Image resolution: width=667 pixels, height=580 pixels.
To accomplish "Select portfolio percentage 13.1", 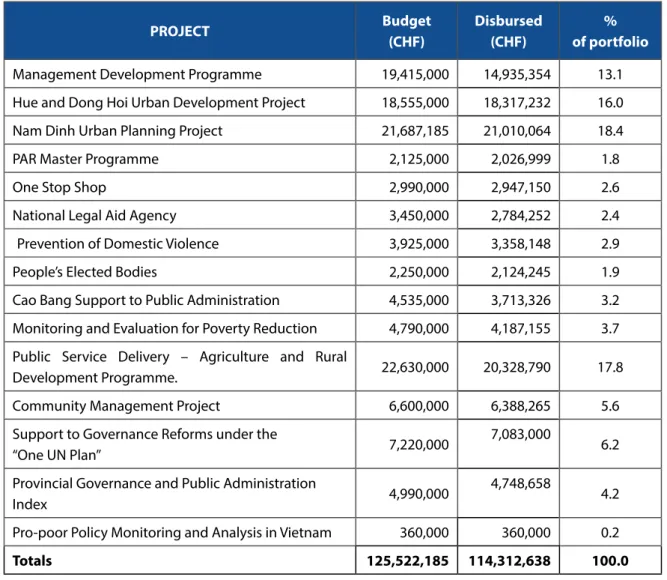I will 610,74.
